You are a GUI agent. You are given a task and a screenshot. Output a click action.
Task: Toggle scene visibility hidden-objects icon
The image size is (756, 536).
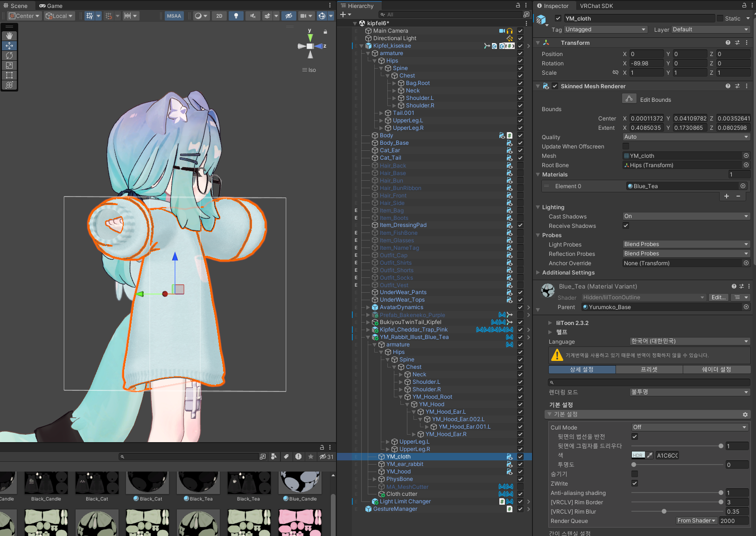pyautogui.click(x=289, y=16)
